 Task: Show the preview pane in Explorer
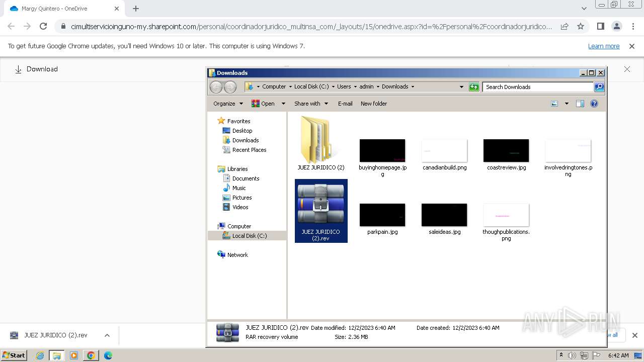[x=580, y=104]
